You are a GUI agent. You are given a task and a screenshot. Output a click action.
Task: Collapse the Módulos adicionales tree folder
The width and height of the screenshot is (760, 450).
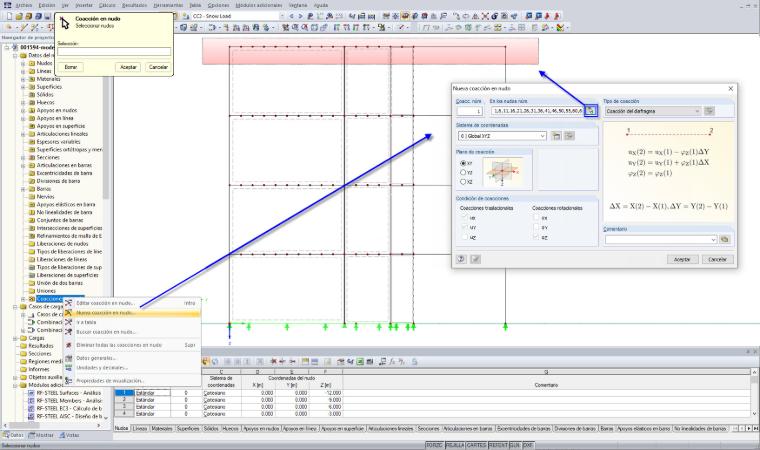coord(15,385)
